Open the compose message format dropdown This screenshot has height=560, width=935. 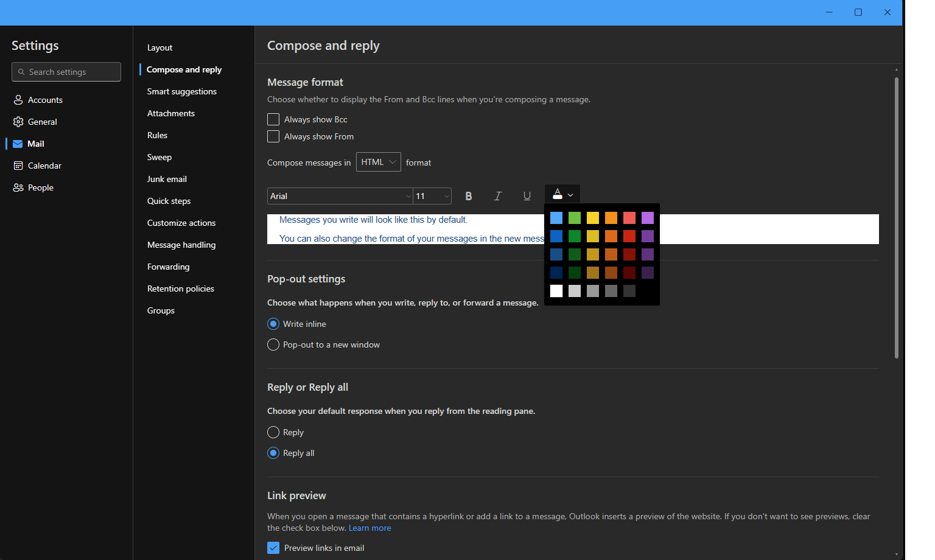click(378, 161)
